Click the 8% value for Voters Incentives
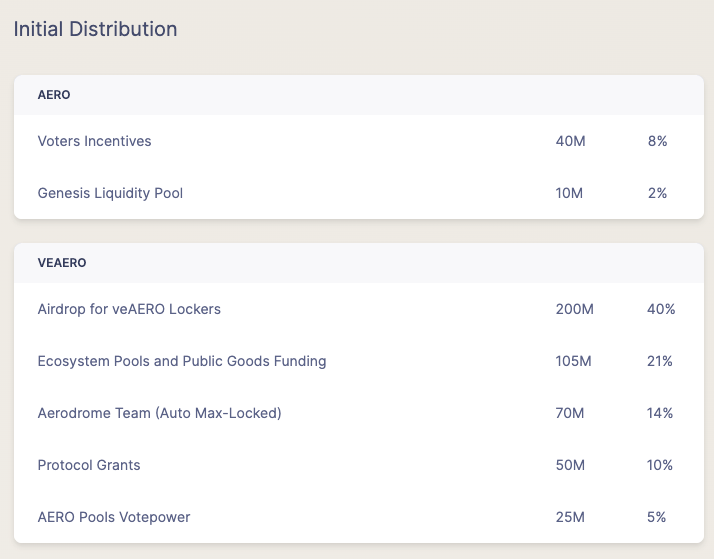 [658, 141]
